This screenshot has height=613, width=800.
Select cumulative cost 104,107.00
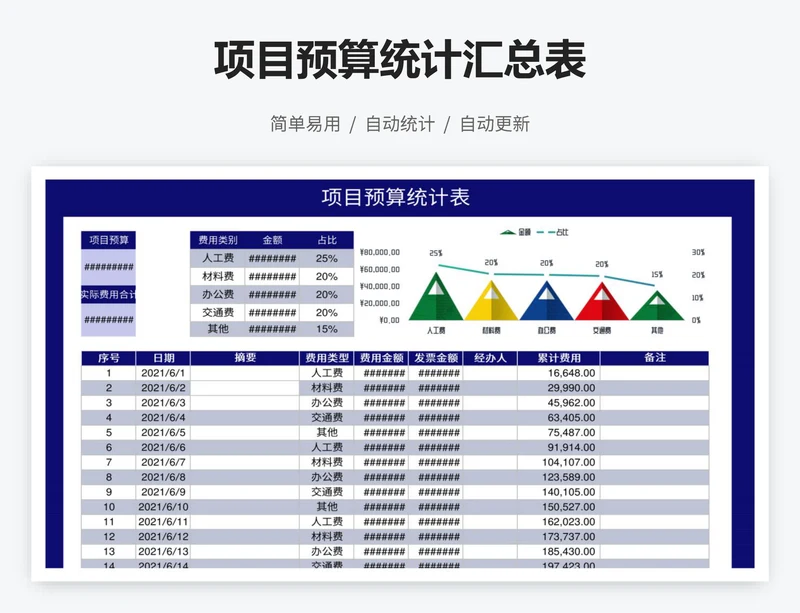559,462
